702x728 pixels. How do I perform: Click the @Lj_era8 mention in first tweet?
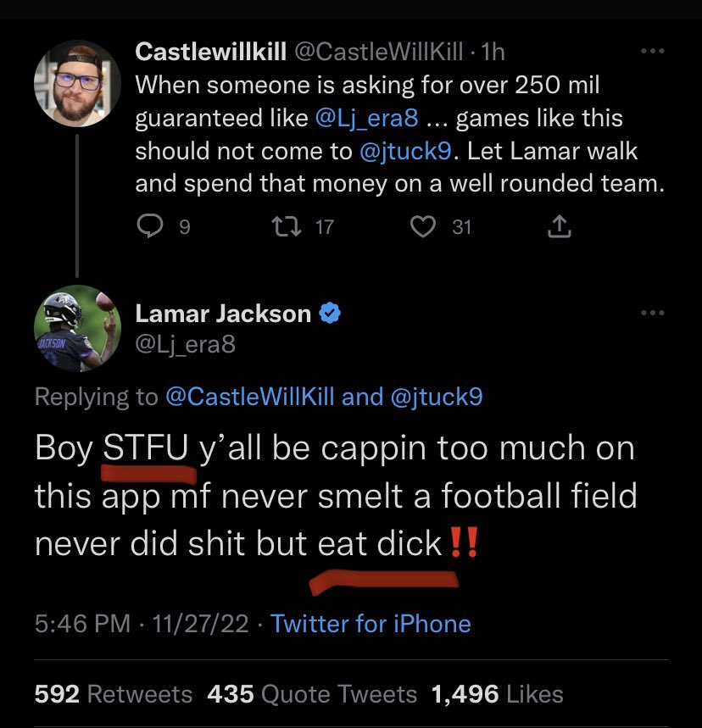click(x=366, y=118)
